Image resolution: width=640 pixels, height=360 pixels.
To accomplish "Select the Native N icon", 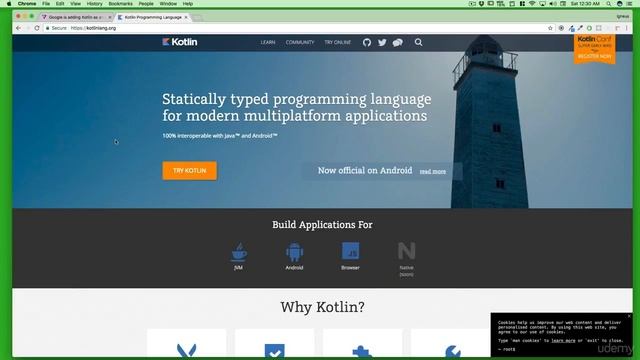I will tap(407, 251).
